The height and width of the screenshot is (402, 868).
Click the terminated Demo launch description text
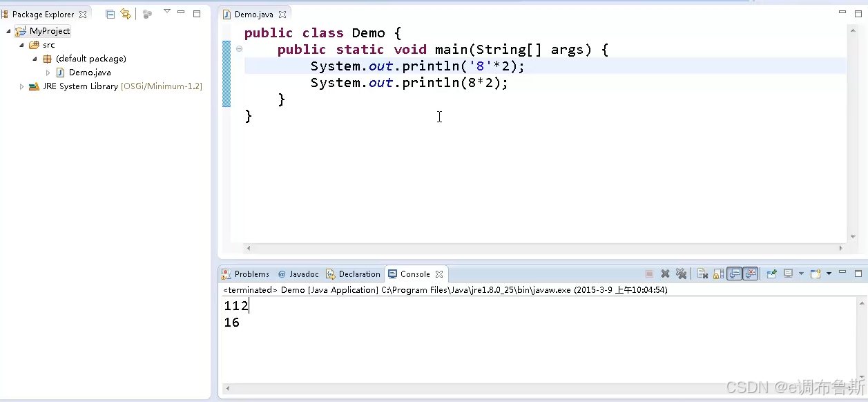(x=445, y=290)
